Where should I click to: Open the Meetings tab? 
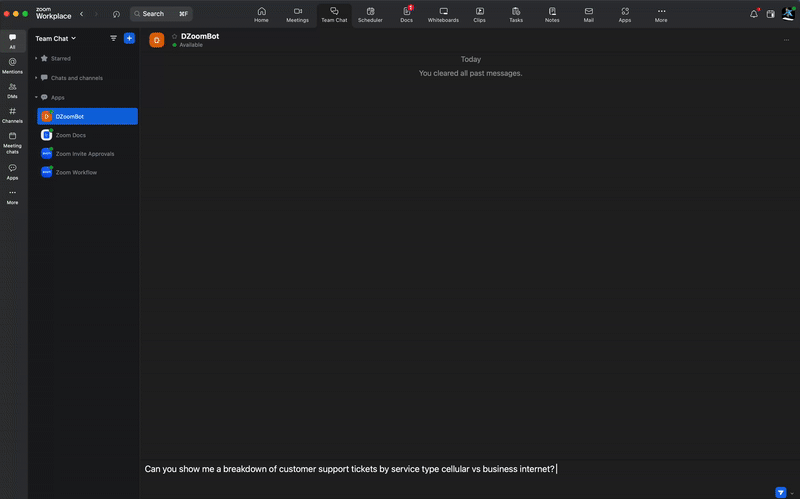coord(297,15)
